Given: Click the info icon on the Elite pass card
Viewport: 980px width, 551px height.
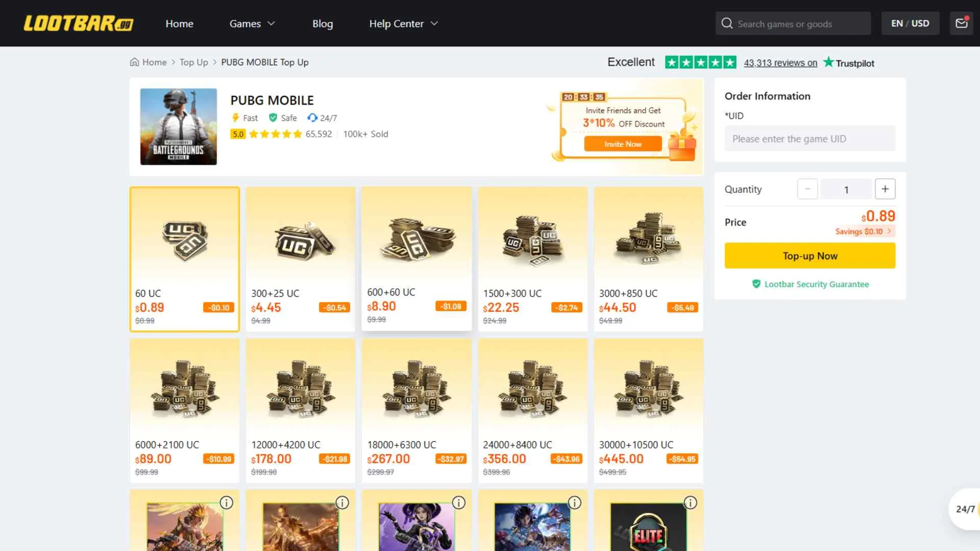Looking at the screenshot, I should pyautogui.click(x=690, y=503).
